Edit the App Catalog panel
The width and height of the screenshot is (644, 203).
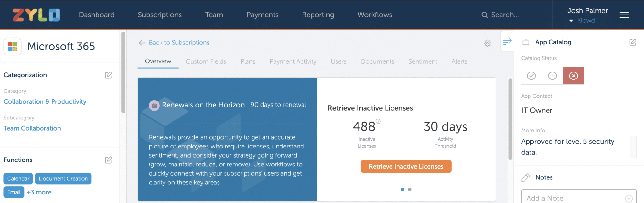[x=633, y=42]
